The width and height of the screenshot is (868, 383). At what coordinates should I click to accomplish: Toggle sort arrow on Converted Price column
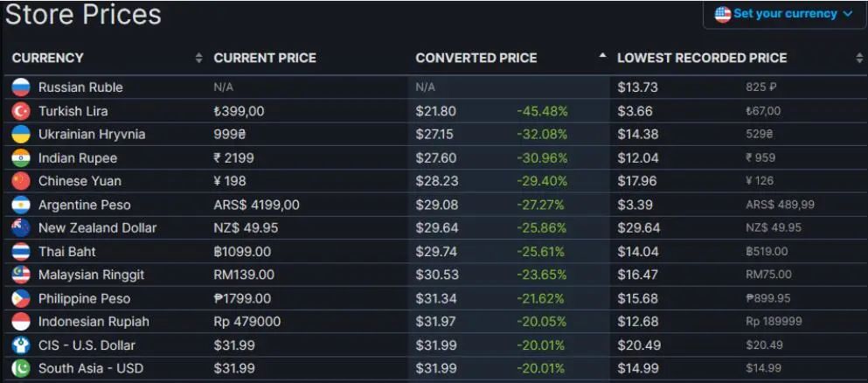pyautogui.click(x=601, y=58)
